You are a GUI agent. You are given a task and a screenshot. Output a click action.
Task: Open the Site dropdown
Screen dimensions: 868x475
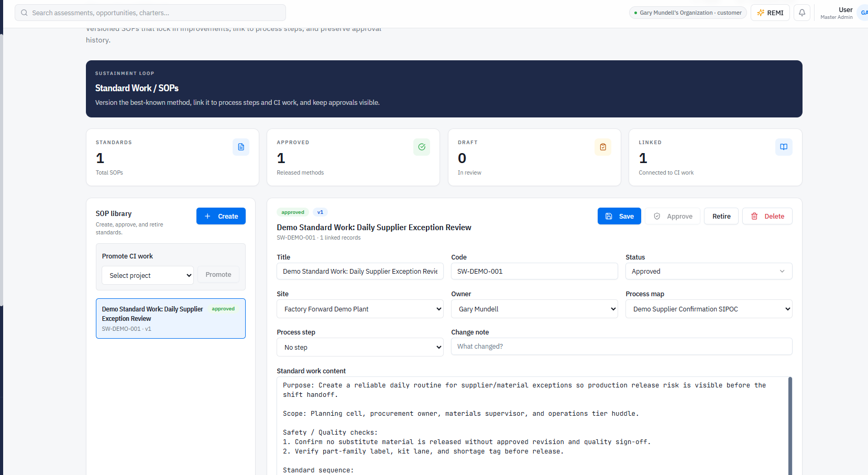(360, 309)
